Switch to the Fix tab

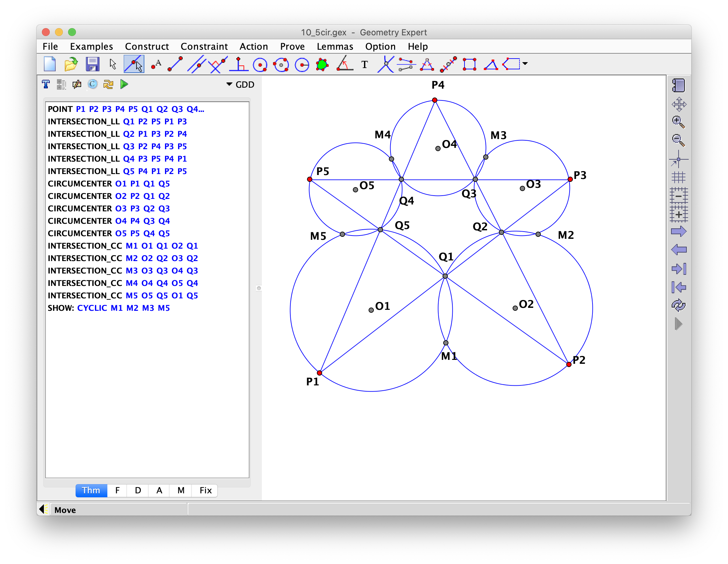205,490
